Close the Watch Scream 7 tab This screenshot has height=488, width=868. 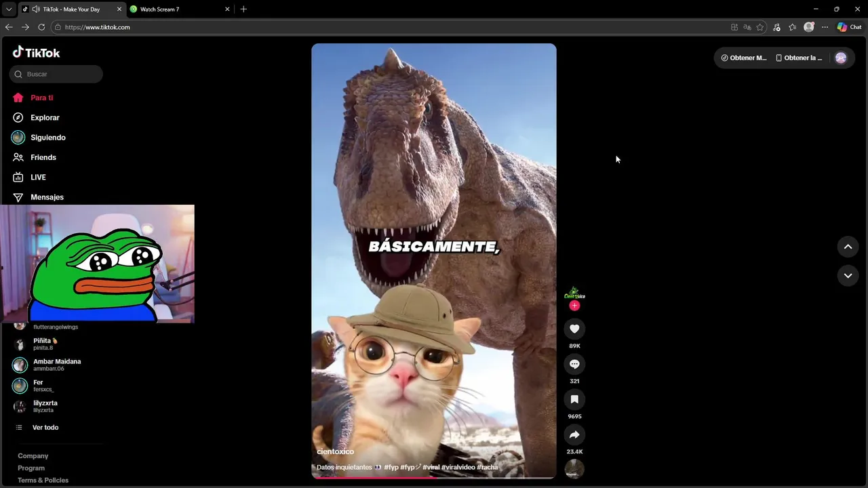click(x=227, y=9)
